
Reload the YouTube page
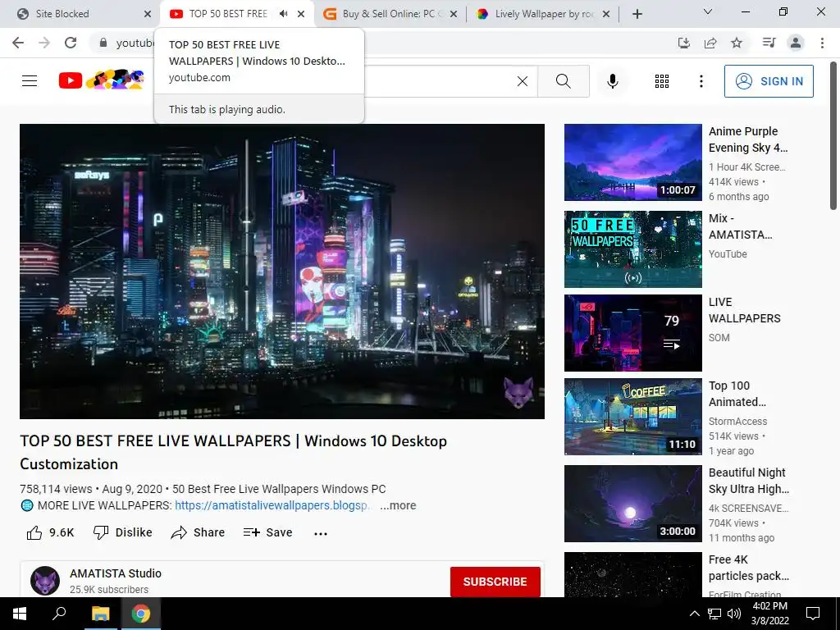coord(71,43)
